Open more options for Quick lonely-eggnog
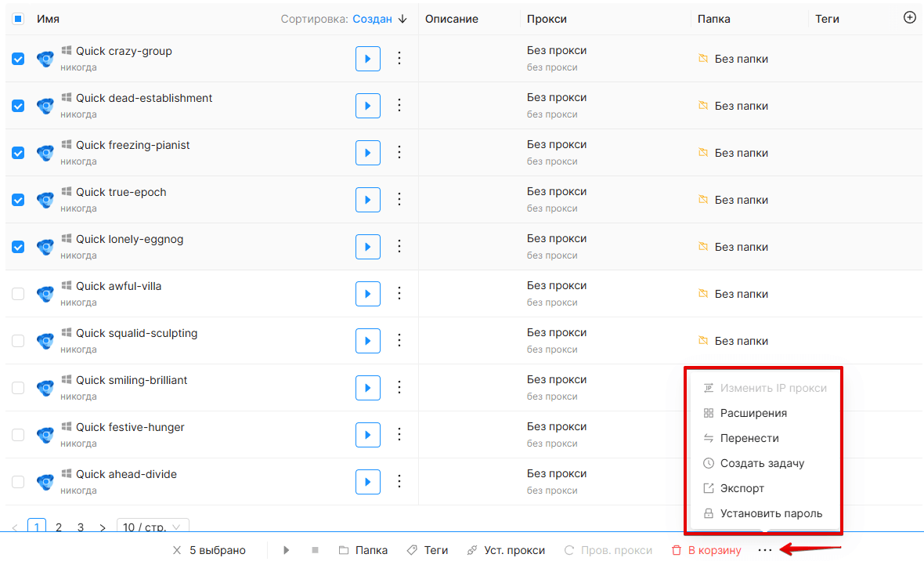Screen dimensions: 924x565 [x=399, y=246]
